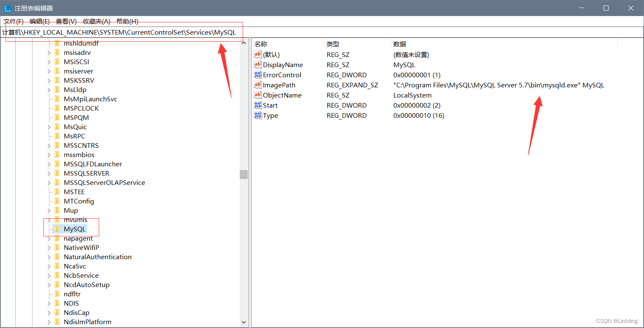Expand the MSKSSRV key
The height and width of the screenshot is (328, 644).
click(49, 80)
